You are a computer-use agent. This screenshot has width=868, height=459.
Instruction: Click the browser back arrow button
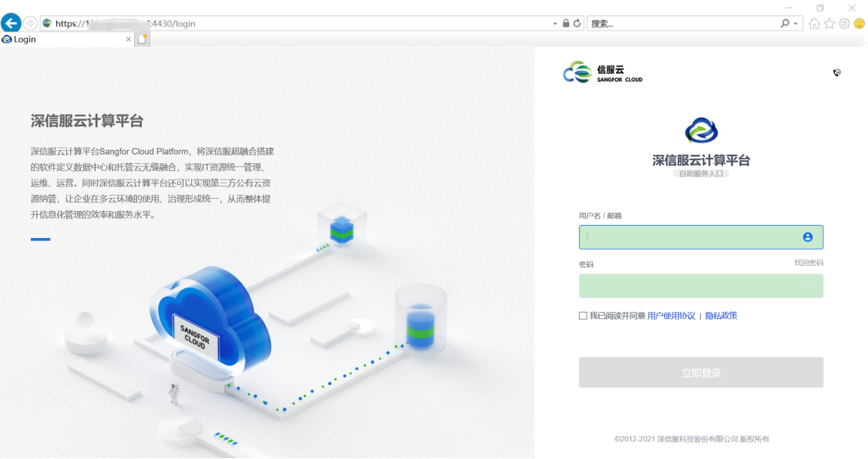11,23
